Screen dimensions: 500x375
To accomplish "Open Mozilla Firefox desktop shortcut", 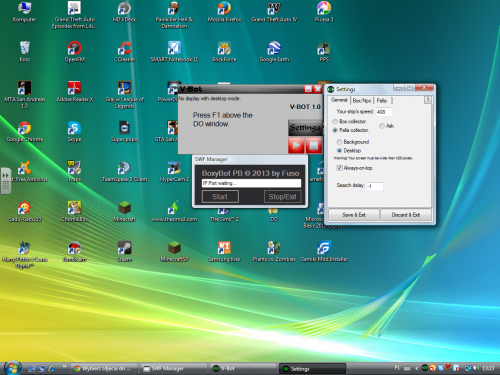I will (224, 12).
